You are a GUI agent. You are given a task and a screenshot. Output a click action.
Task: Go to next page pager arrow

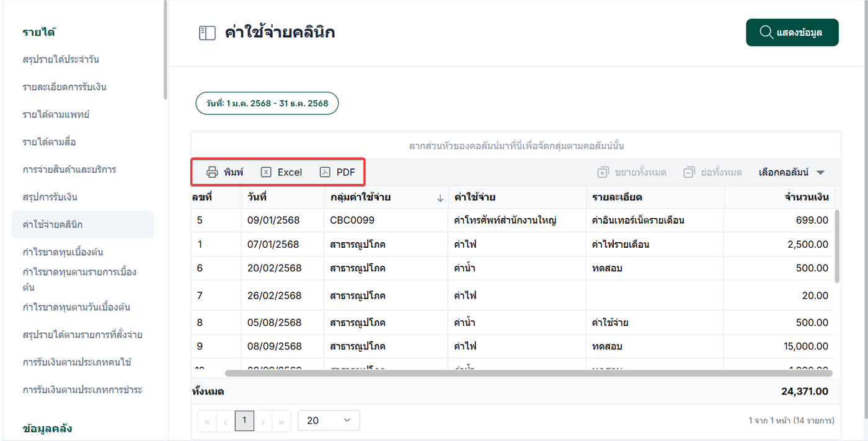[263, 421]
